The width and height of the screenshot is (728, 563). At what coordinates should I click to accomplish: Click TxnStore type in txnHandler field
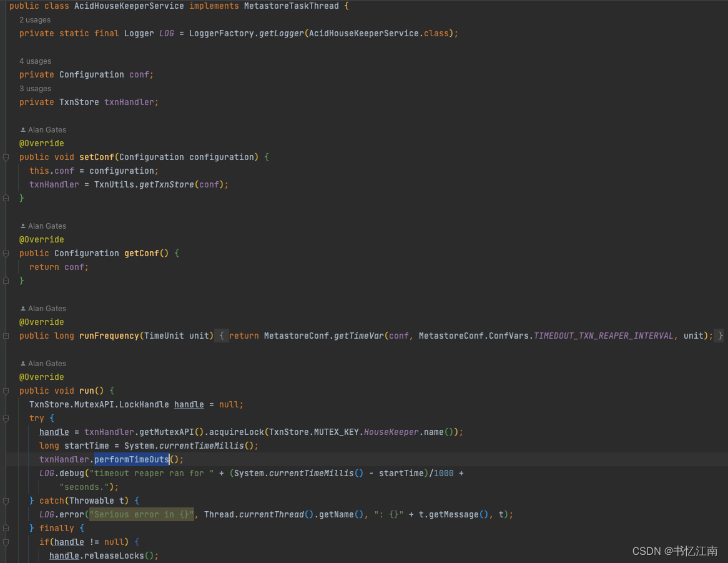(x=79, y=102)
